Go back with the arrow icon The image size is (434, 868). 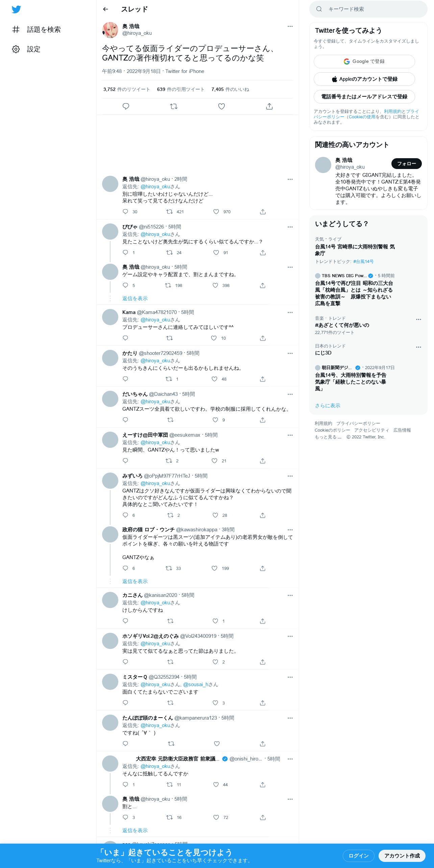pyautogui.click(x=105, y=9)
